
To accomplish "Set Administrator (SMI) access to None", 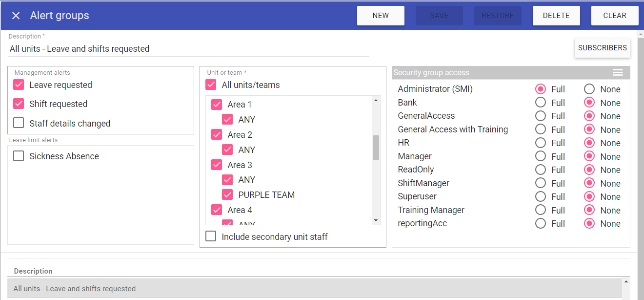I will pyautogui.click(x=589, y=89).
